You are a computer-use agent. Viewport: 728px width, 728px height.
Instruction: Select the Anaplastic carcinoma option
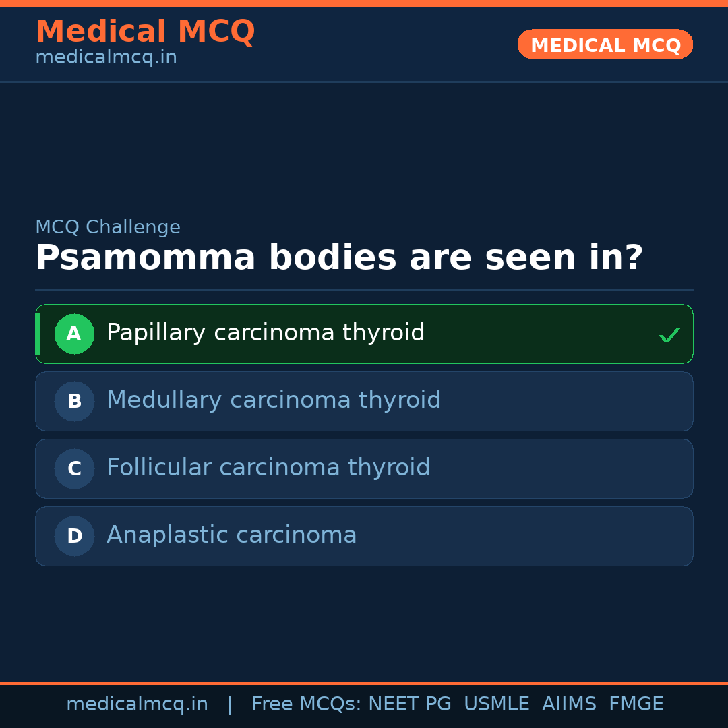point(231,535)
